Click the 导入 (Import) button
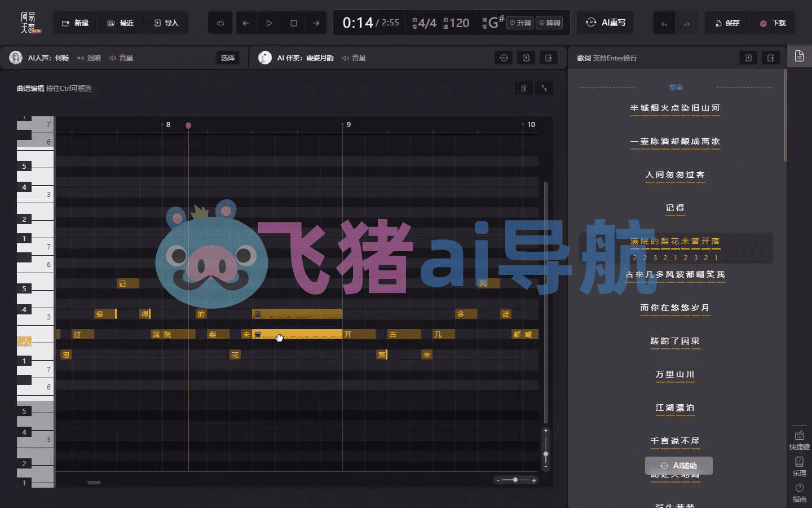Screen dimensions: 812x508 click(165, 23)
